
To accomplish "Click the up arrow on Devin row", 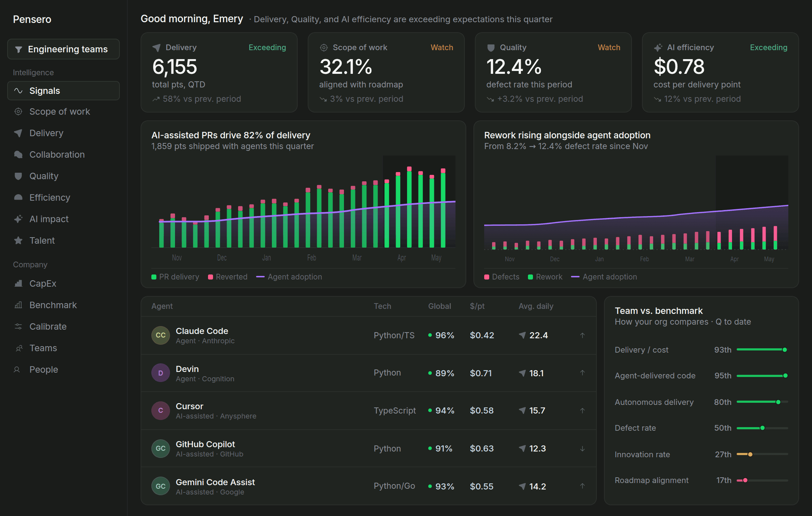I will click(x=582, y=373).
